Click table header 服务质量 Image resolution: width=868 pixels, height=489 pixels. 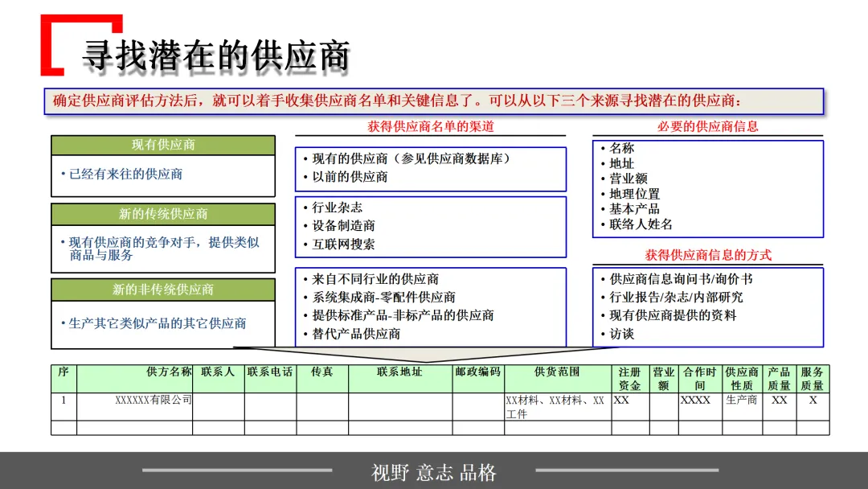pos(812,379)
